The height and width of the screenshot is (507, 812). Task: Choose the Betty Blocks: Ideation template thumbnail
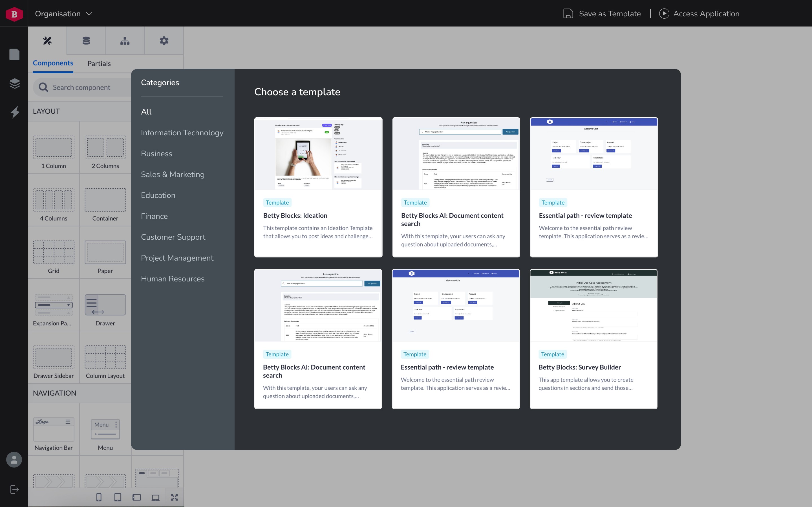click(318, 154)
